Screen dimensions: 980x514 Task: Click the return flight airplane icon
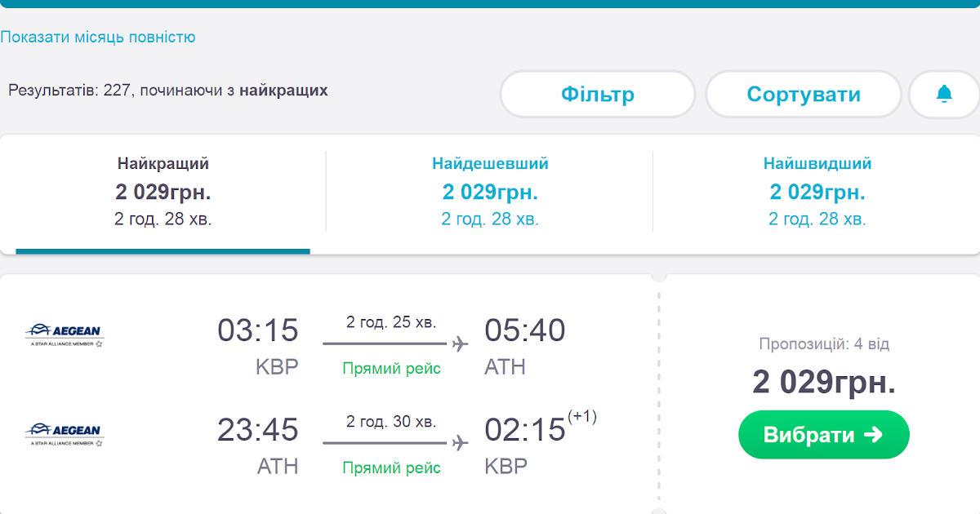click(x=461, y=443)
